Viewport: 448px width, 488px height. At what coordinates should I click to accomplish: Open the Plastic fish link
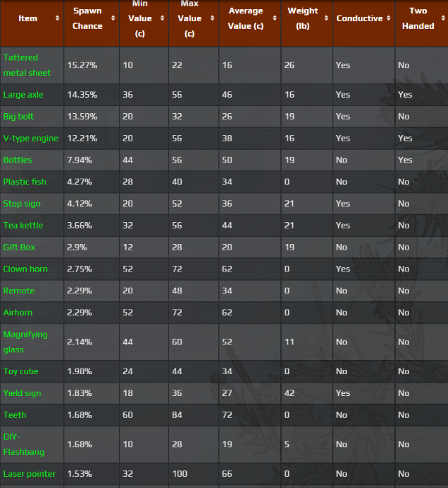[25, 182]
